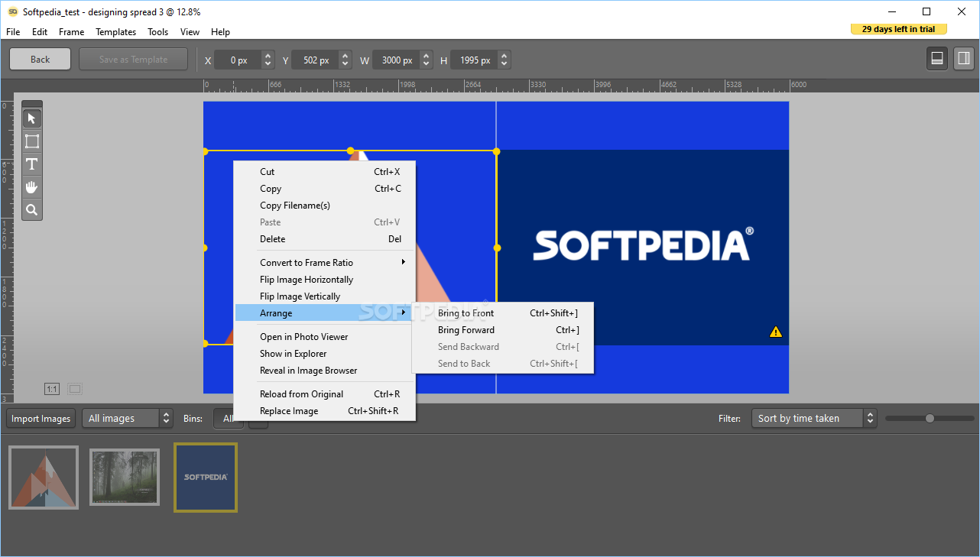980x557 pixels.
Task: Choose Bring Forward in submenu
Action: [503, 330]
